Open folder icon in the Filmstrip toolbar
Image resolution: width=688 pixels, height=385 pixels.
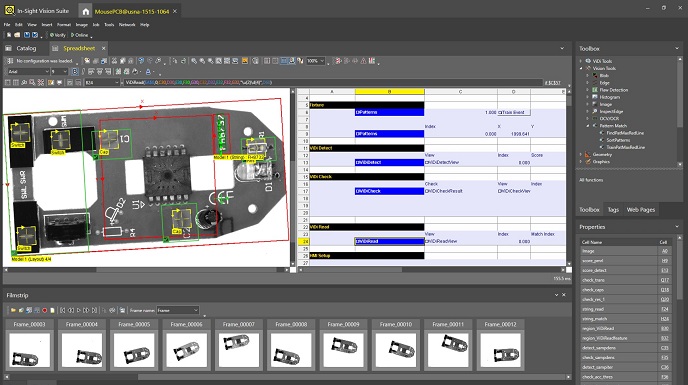[13, 310]
